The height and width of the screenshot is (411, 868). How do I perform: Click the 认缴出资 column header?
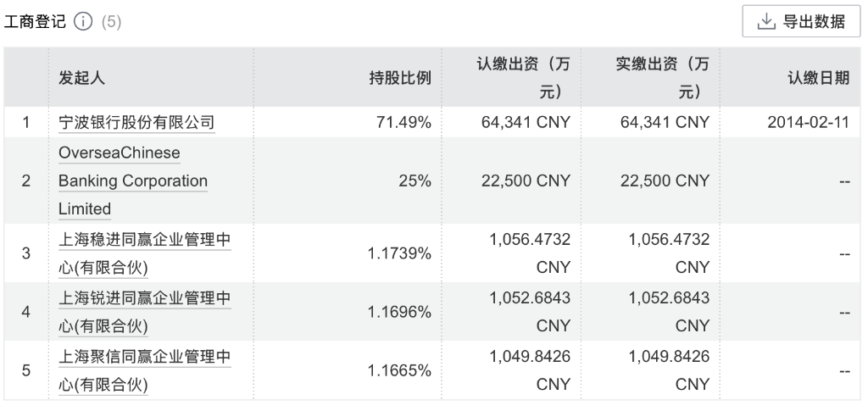[x=524, y=78]
